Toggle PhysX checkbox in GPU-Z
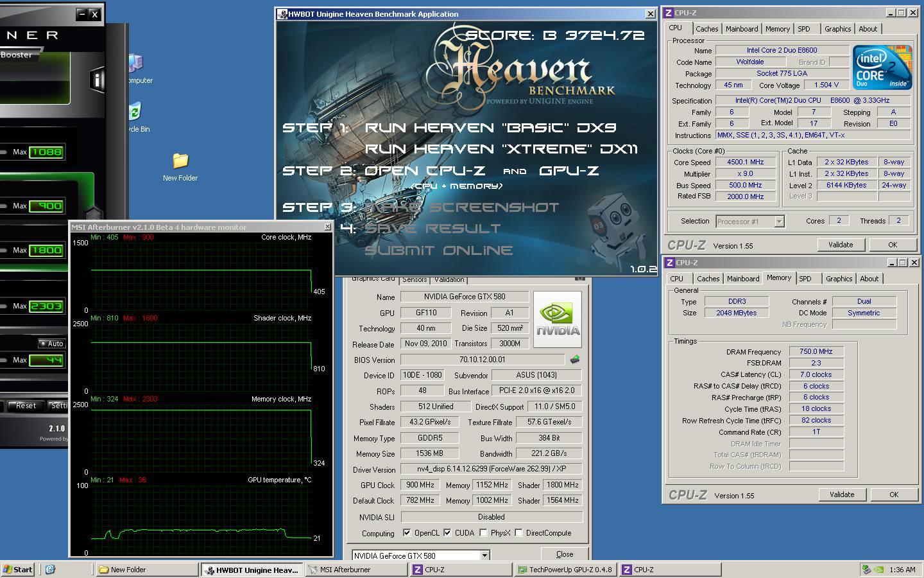Screen dimensions: 924x578 [x=483, y=533]
